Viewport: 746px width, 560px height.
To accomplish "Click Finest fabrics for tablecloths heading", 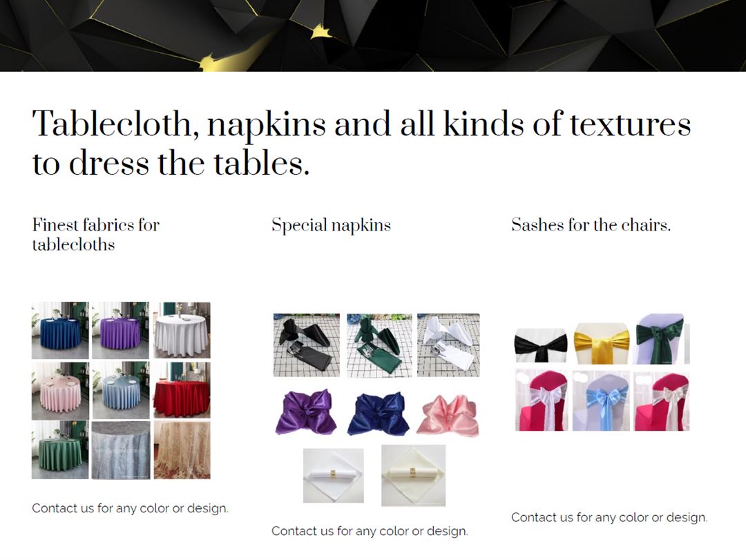I will (95, 235).
